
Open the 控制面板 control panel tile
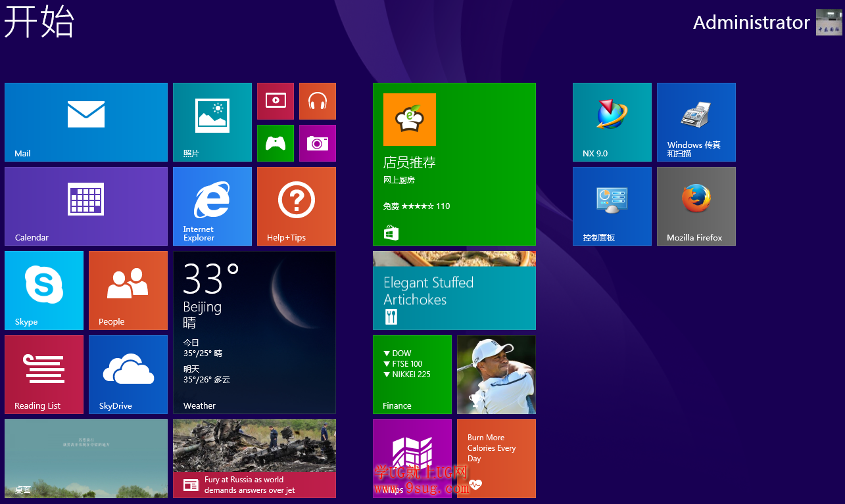click(x=612, y=206)
